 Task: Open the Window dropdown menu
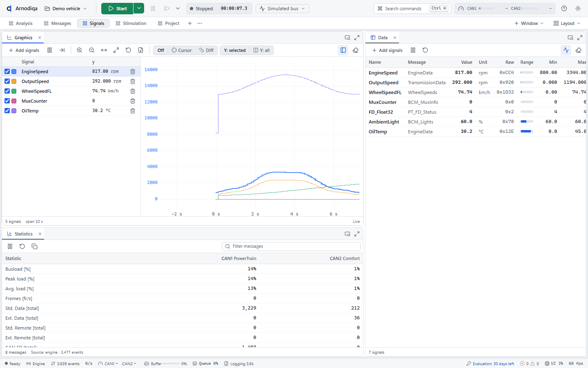529,23
